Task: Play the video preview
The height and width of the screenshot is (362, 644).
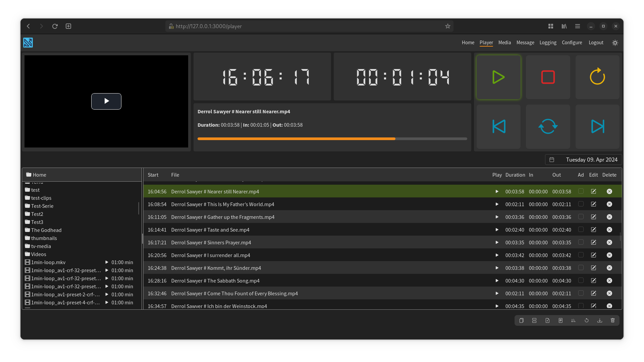Action: pos(106,101)
